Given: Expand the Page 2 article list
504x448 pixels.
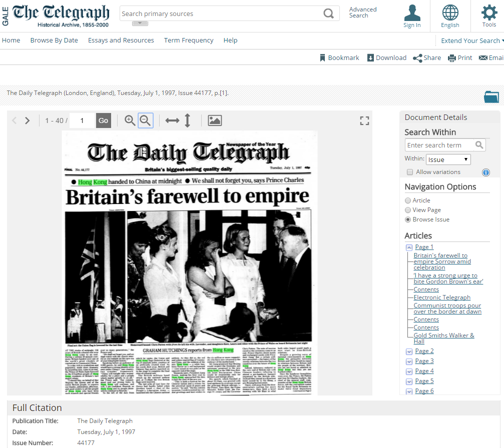Looking at the screenshot, I should pos(409,351).
